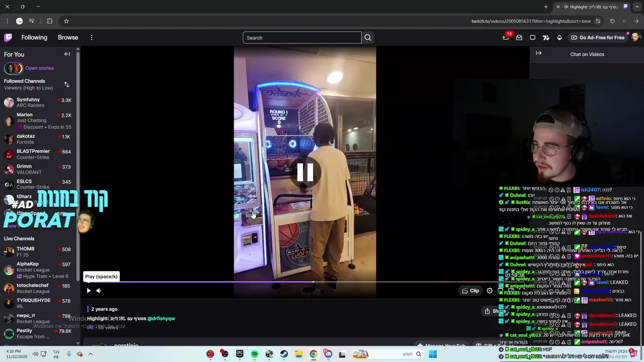Switch to the Following tab
This screenshot has width=644, height=362.
pyautogui.click(x=34, y=38)
